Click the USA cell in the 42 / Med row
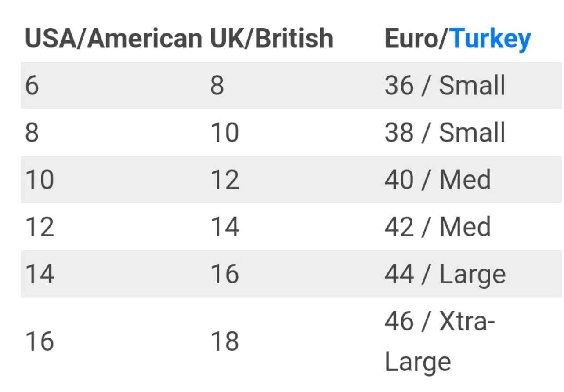564x392 pixels. pyautogui.click(x=40, y=227)
